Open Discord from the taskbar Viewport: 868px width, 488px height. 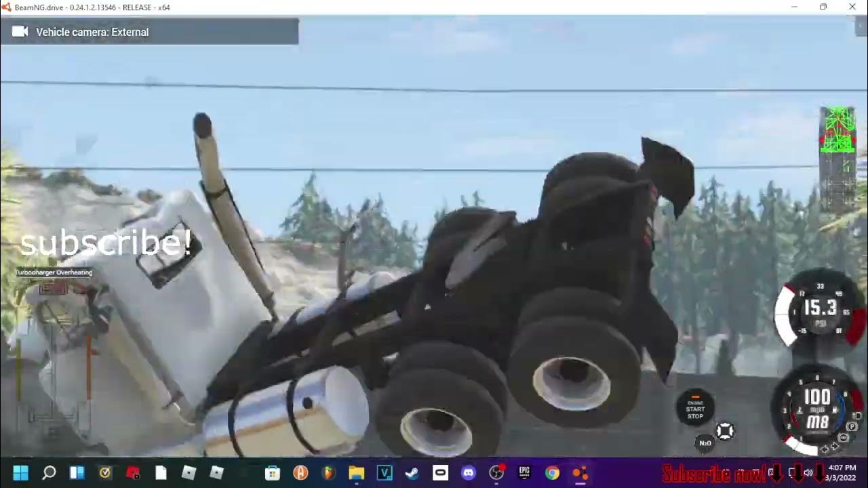point(469,472)
